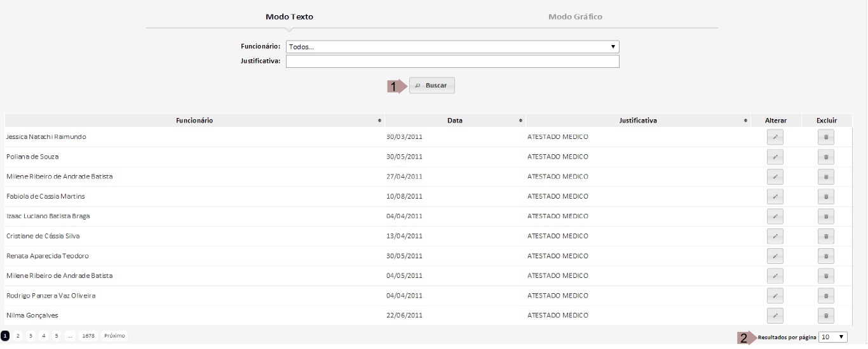
Task: Click the edit pencil icon for Jessica Natachi Raimundo
Action: (775, 137)
